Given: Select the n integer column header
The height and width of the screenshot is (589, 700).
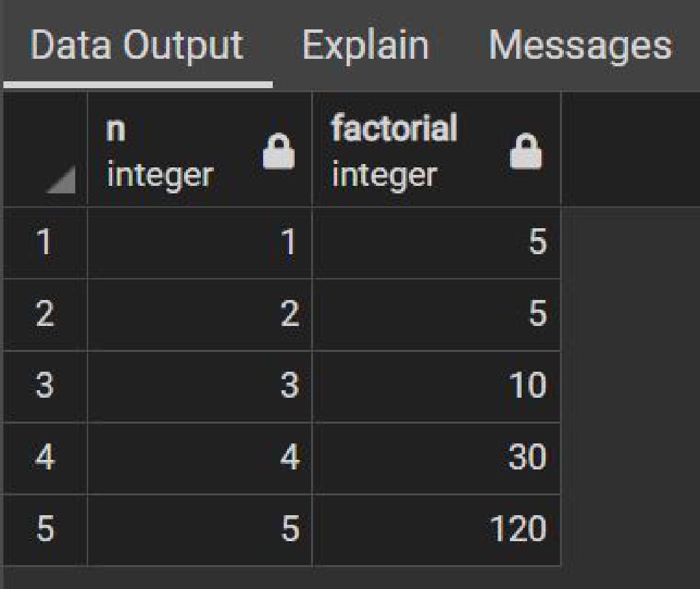Looking at the screenshot, I should pos(200,150).
